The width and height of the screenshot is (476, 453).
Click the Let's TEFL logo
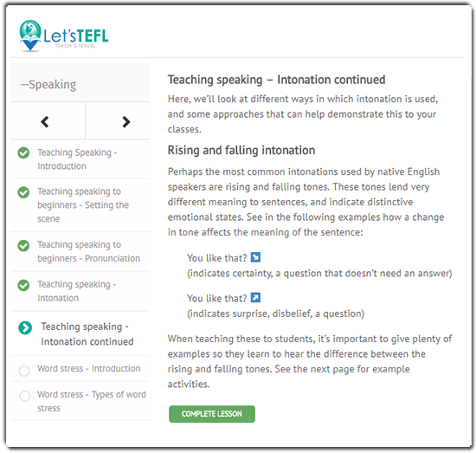tap(64, 36)
